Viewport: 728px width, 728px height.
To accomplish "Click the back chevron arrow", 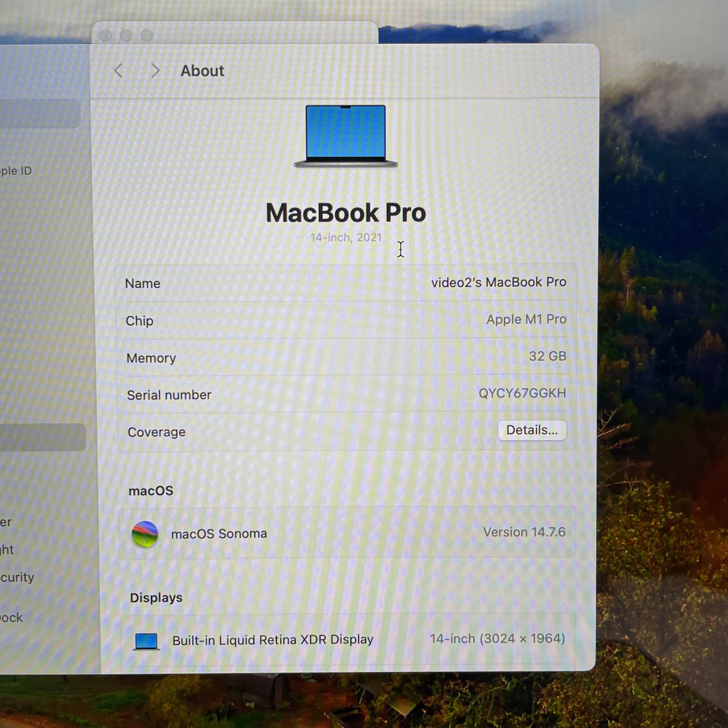I will tap(118, 71).
